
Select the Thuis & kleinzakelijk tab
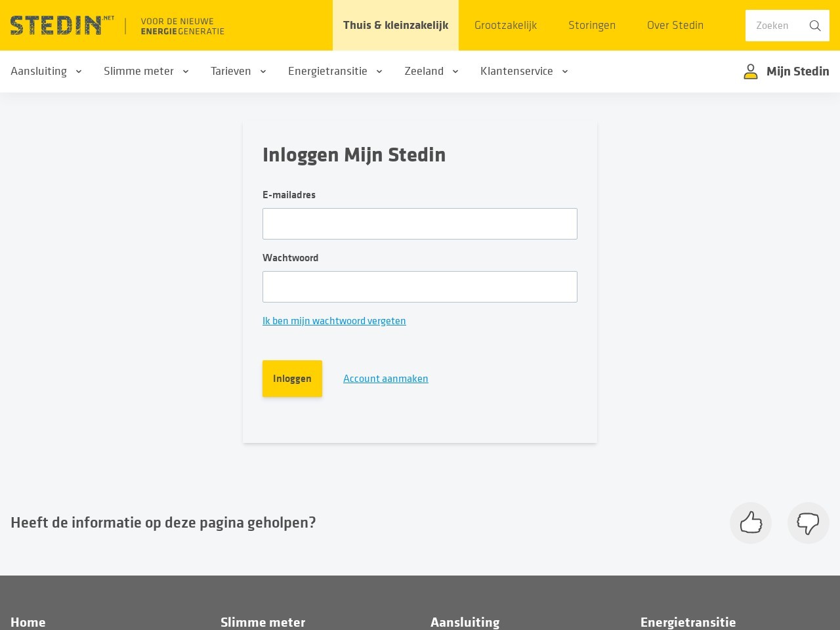coord(396,26)
